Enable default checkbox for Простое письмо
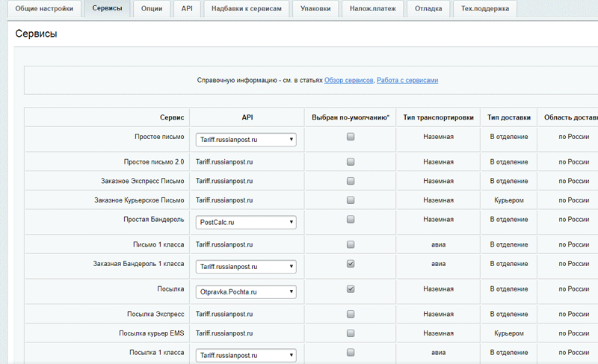The height and width of the screenshot is (364, 598). 351,137
